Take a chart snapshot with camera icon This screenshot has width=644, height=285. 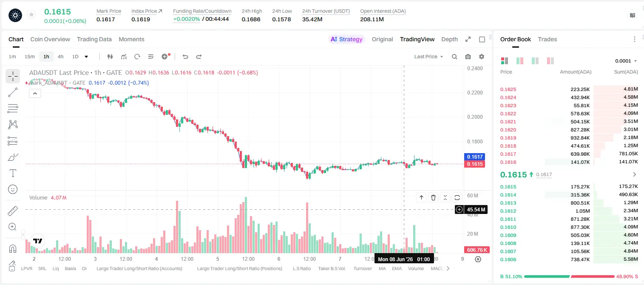pos(468,57)
